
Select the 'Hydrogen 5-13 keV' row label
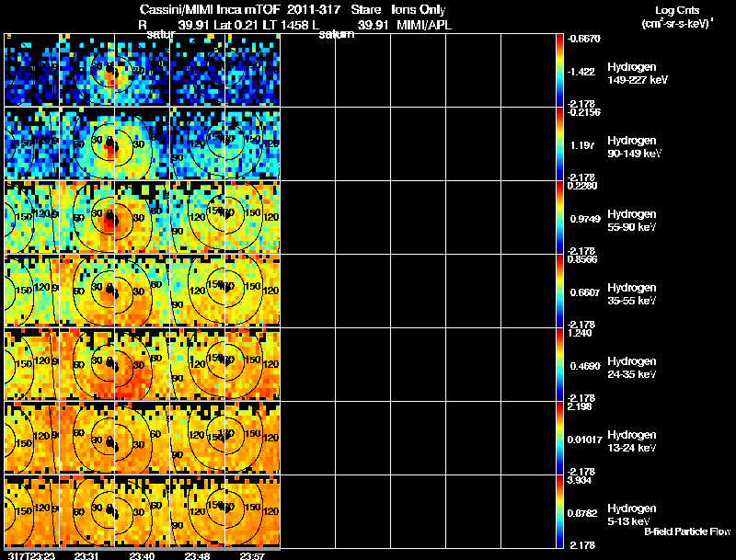click(632, 515)
